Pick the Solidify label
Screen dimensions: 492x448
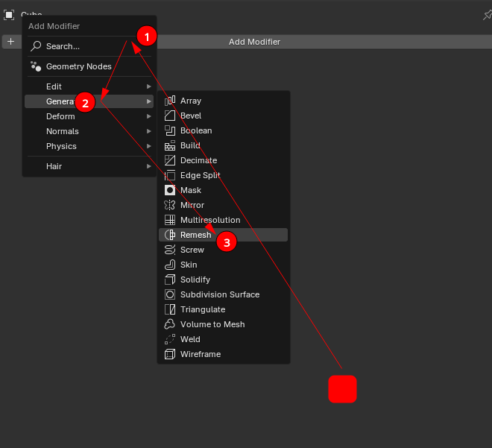[x=195, y=280]
